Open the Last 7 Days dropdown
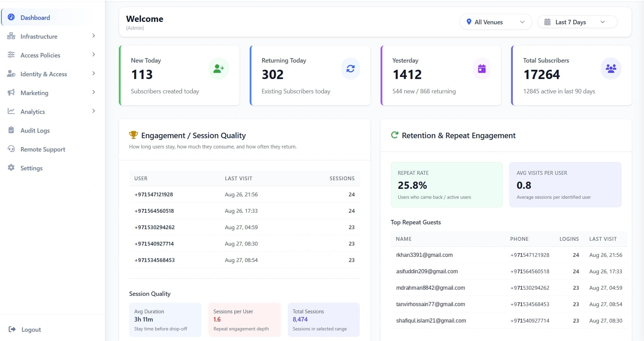The height and width of the screenshot is (341, 644). coord(577,22)
